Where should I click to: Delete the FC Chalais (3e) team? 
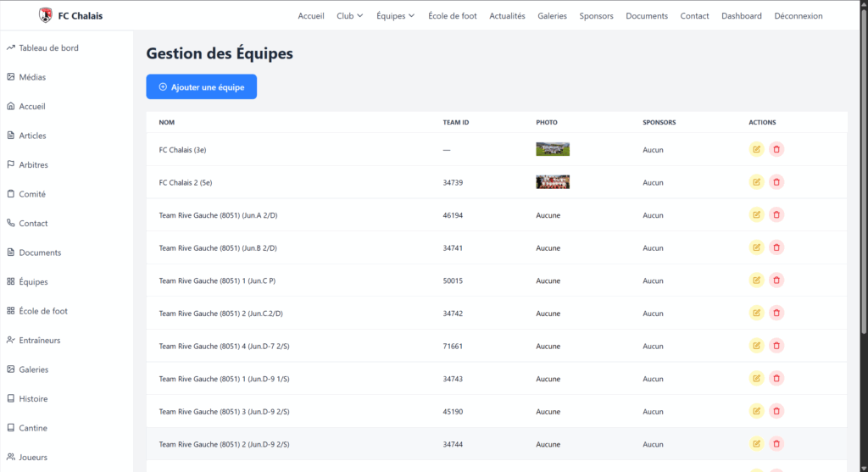tap(776, 149)
